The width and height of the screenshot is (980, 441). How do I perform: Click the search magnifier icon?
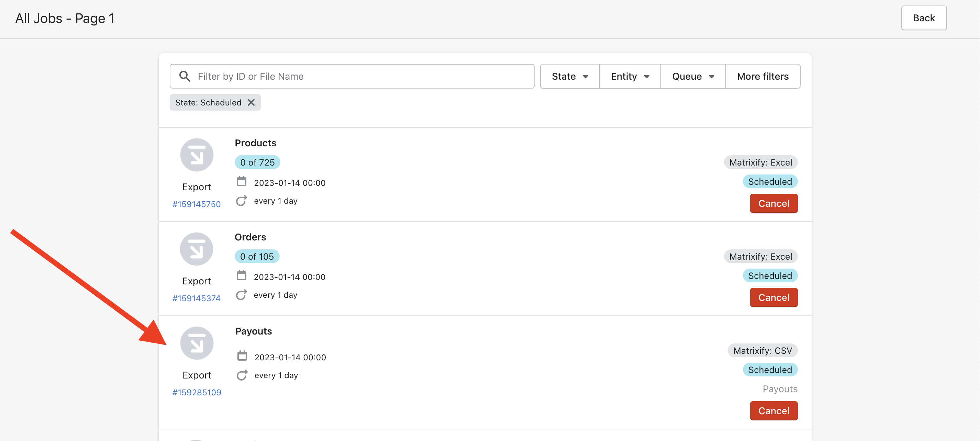185,76
